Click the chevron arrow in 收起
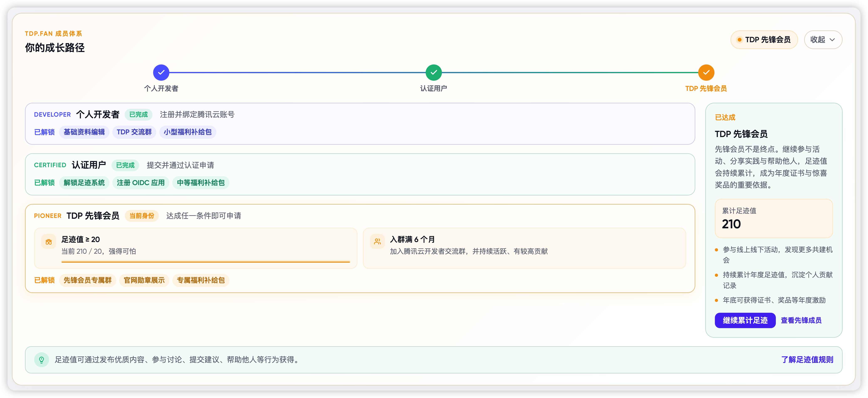The height and width of the screenshot is (398, 868). (x=832, y=40)
